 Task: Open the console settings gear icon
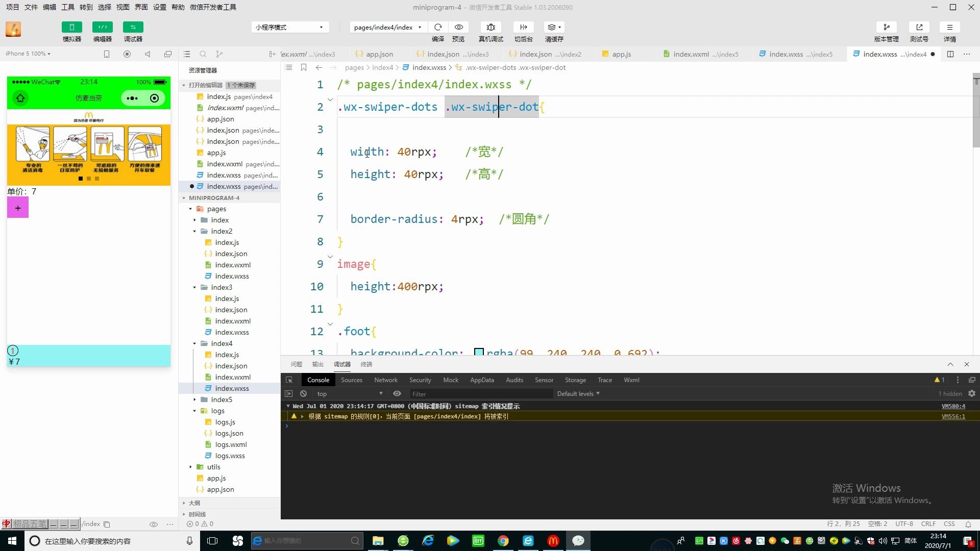[x=972, y=394]
